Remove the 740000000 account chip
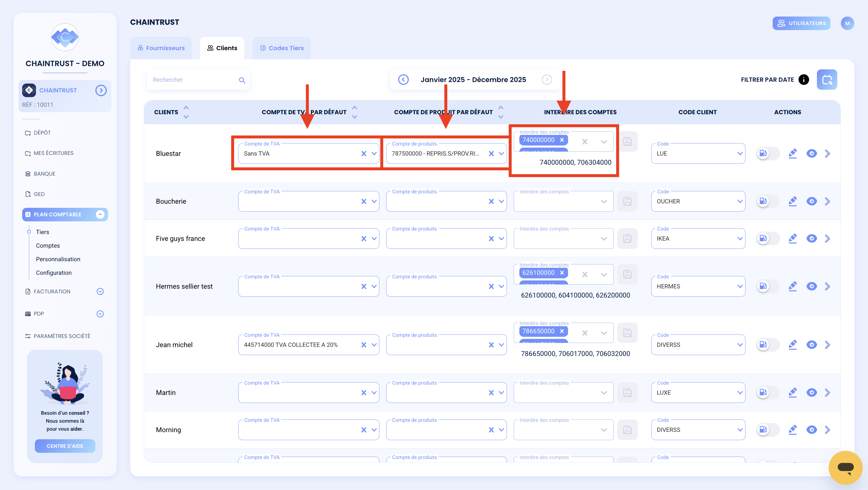This screenshot has height=490, width=868. tap(562, 140)
